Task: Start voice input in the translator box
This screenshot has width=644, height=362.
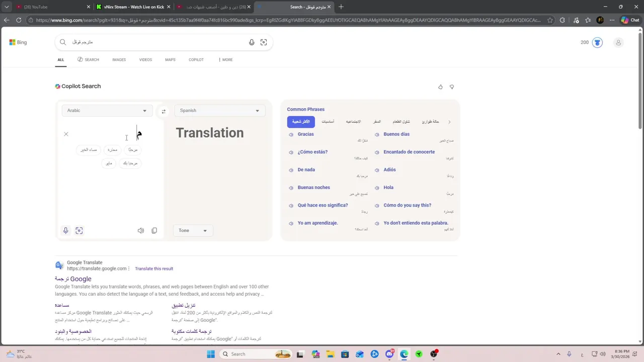Action: (x=65, y=230)
